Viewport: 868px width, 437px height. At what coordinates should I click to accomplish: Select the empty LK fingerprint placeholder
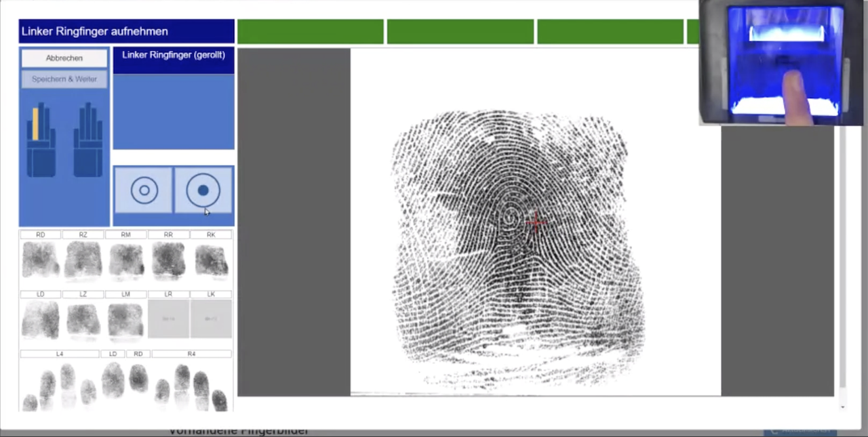coord(211,318)
